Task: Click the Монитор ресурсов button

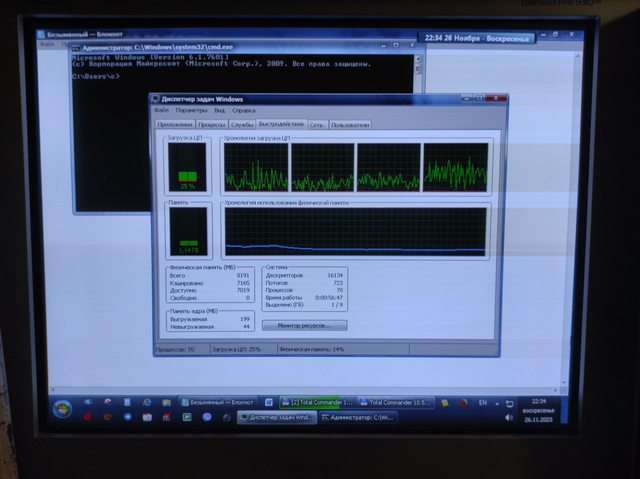Action: 304,326
